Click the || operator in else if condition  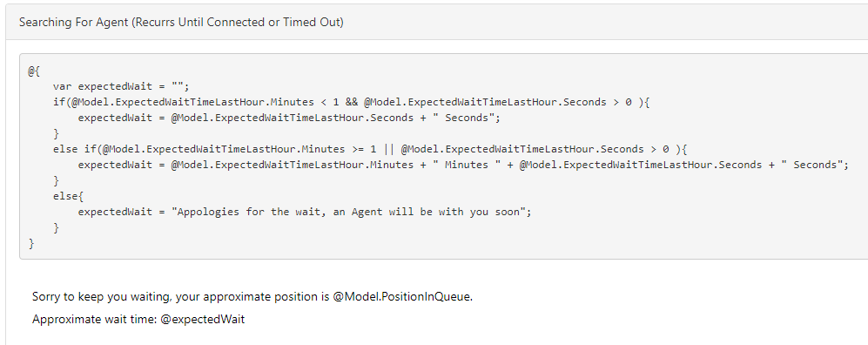[388, 149]
